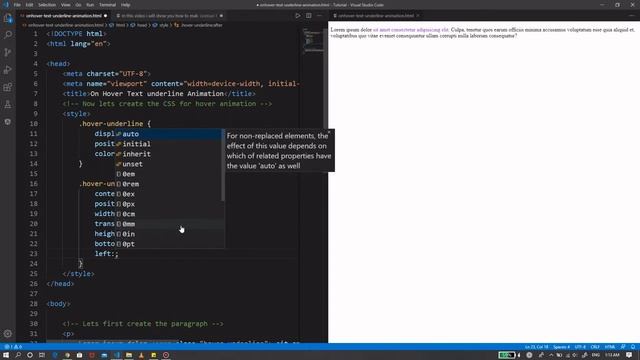
Task: Choose '0pt' from the suggestion list
Action: [169, 244]
